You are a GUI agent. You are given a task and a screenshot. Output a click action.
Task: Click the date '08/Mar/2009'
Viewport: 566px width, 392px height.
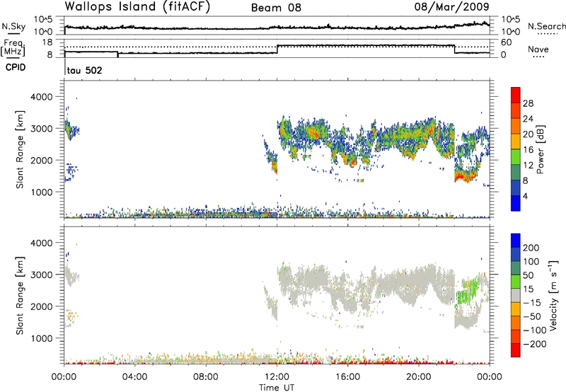point(452,6)
